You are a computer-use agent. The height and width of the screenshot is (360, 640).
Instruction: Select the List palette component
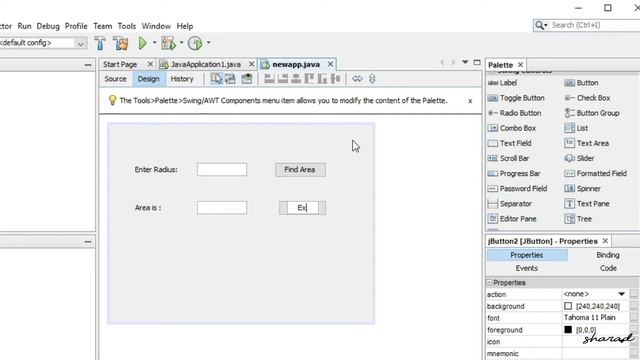576,128
